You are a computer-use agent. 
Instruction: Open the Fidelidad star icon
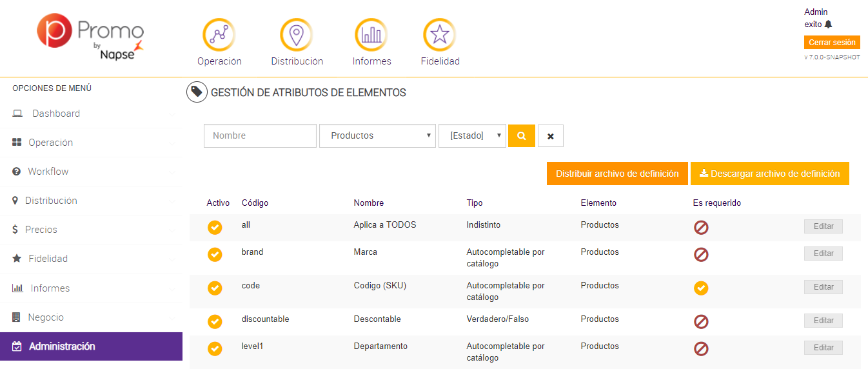[439, 34]
